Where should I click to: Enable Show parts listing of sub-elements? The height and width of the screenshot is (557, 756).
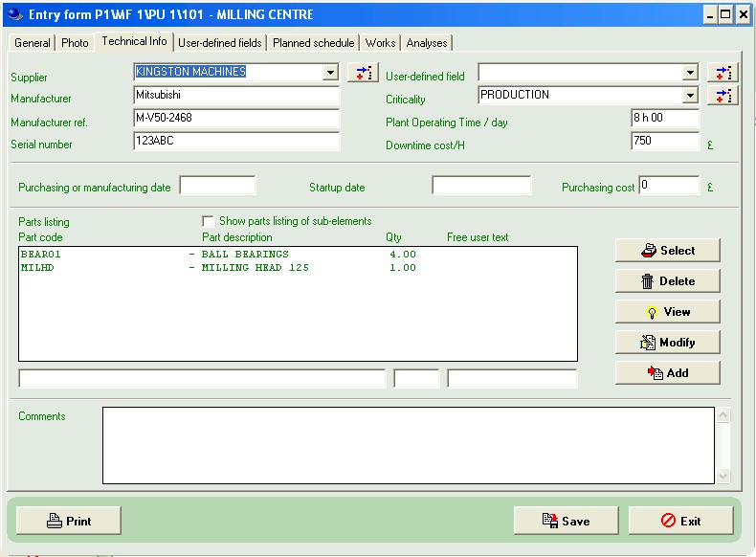point(208,221)
